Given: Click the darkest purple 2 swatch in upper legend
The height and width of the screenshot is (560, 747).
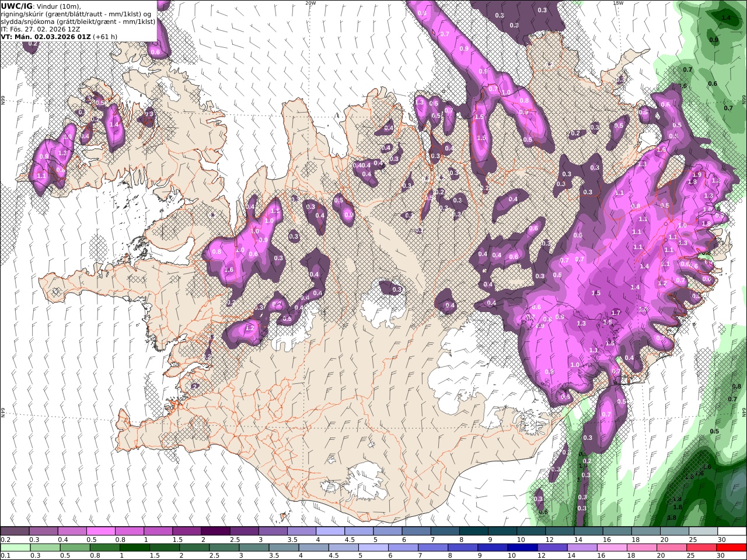Looking at the screenshot, I should tap(215, 531).
